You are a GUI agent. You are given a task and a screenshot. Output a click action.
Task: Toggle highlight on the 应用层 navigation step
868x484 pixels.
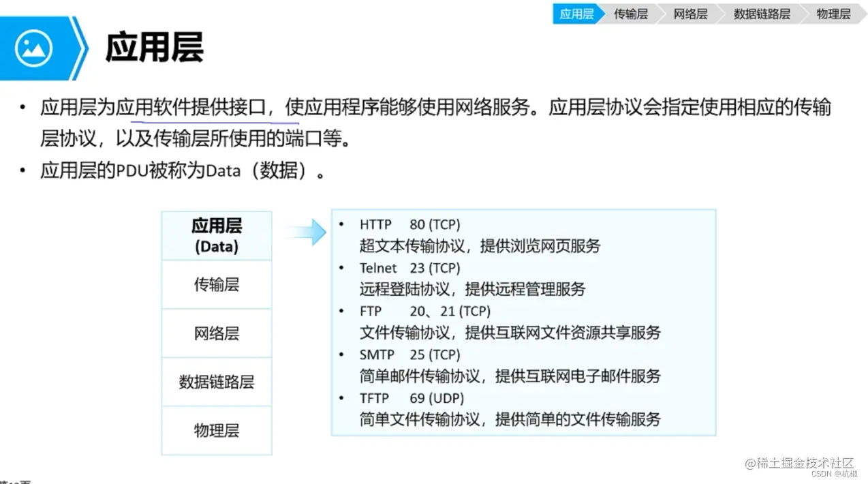coord(575,13)
